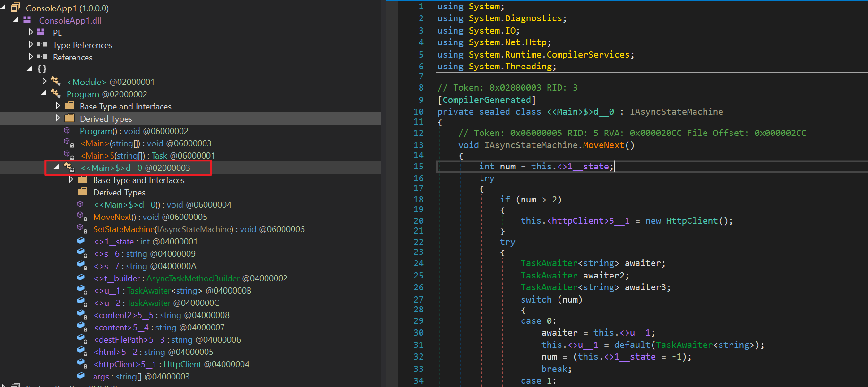Viewport: 868px width, 387px height.
Task: Expand the References node
Action: (31, 57)
